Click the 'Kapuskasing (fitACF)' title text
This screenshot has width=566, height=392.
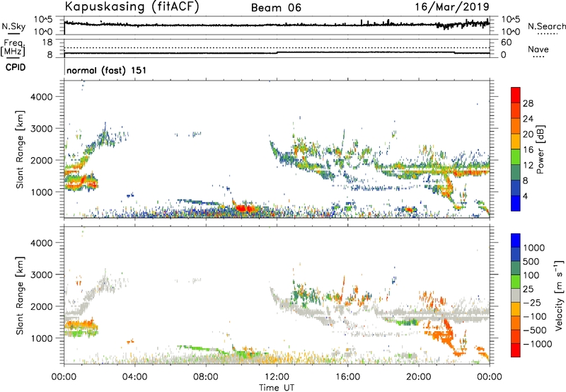click(x=132, y=6)
